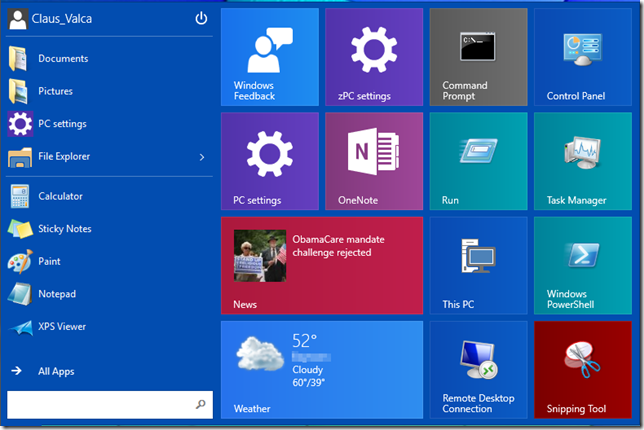
Task: Launch the Task Manager tile
Action: pos(583,161)
